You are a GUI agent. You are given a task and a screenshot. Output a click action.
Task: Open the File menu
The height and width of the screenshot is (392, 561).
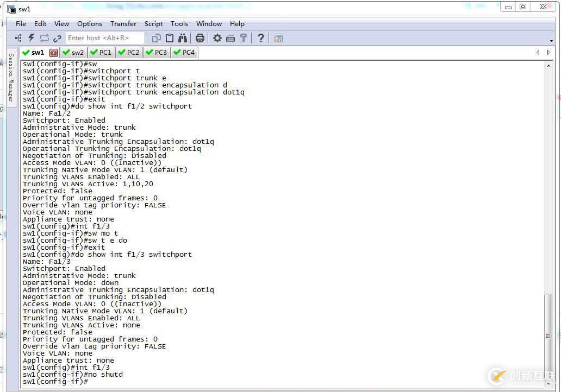(21, 23)
